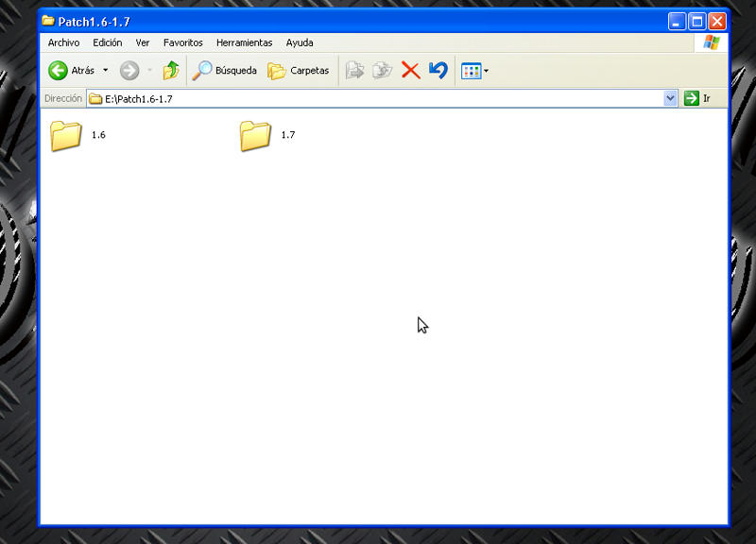Open the Herramientas menu
Image resolution: width=756 pixels, height=544 pixels.
tap(244, 42)
